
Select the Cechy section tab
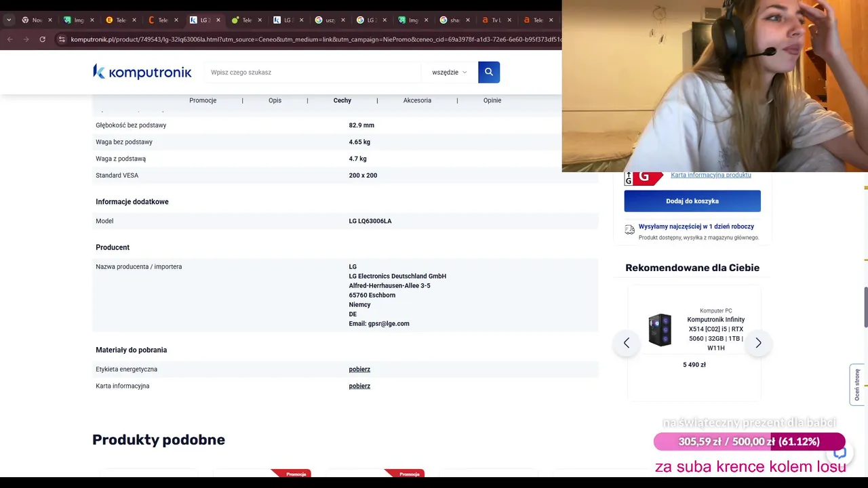tap(342, 100)
